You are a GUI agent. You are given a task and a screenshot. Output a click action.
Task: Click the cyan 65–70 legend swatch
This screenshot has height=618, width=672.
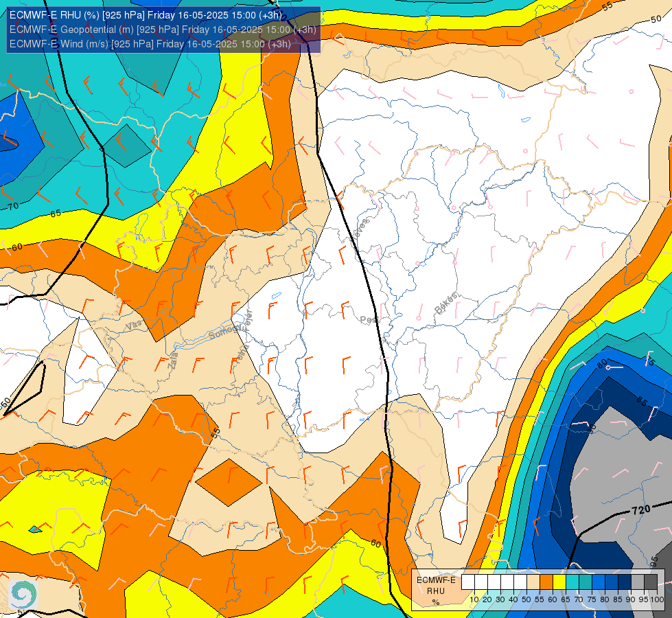[572, 582]
